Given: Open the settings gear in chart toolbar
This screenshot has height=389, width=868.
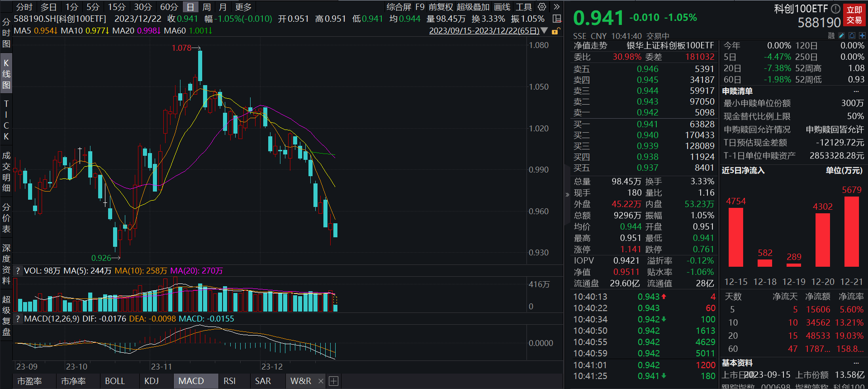Looking at the screenshot, I should point(542,7).
